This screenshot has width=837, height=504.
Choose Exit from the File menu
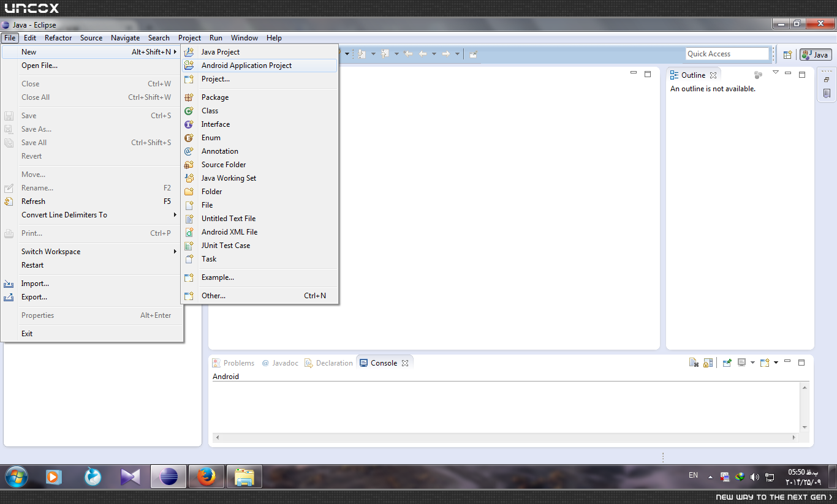tap(92, 334)
